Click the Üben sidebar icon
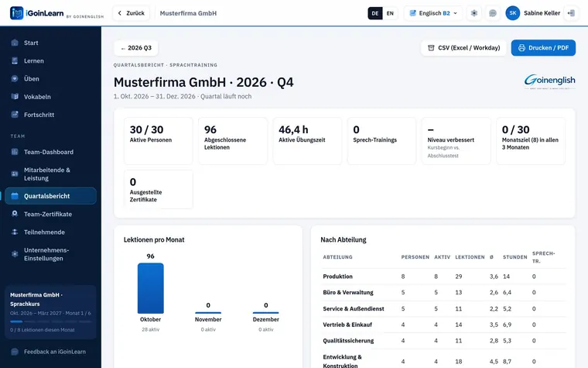This screenshot has height=368, width=588. [x=15, y=78]
